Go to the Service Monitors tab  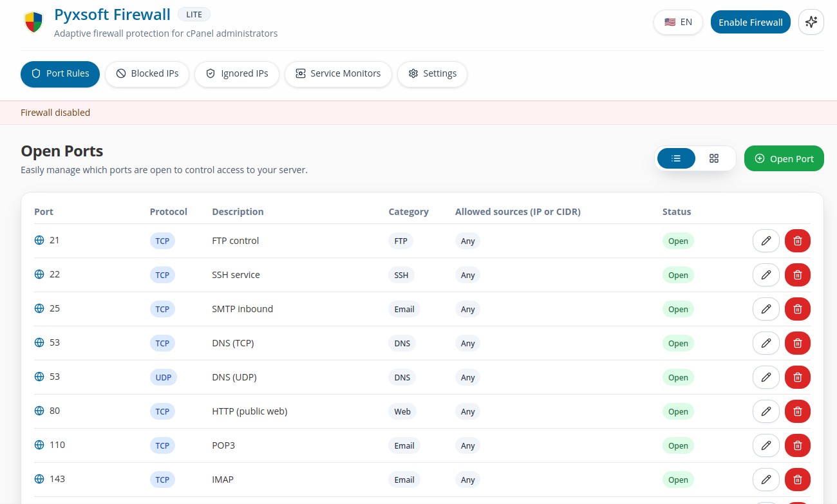337,73
